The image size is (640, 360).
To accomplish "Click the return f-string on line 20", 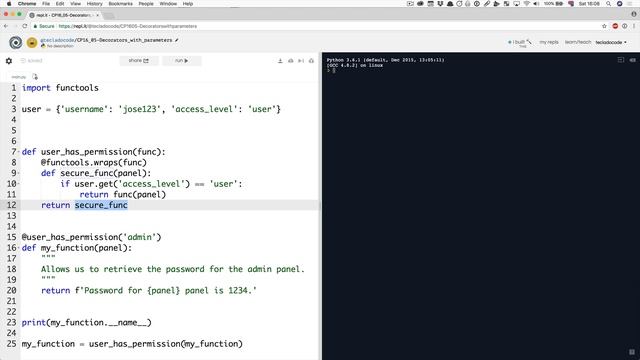I will tap(149, 291).
